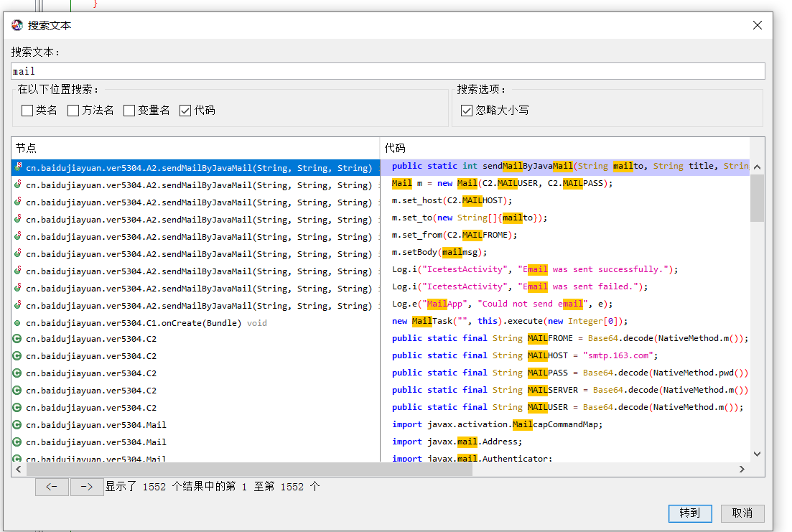Click the 转到 button

[x=690, y=513]
